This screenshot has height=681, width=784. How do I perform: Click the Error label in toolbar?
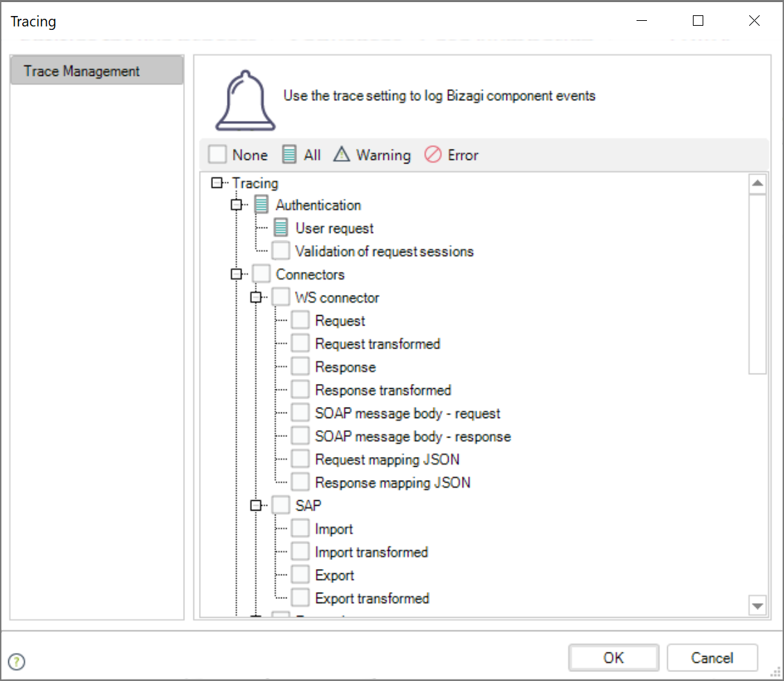(x=463, y=155)
